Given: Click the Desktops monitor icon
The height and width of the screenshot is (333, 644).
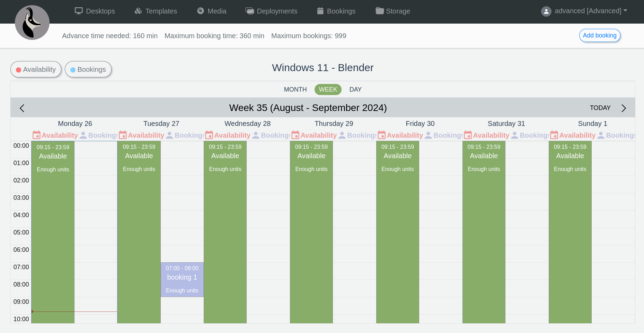Looking at the screenshot, I should coord(79,11).
